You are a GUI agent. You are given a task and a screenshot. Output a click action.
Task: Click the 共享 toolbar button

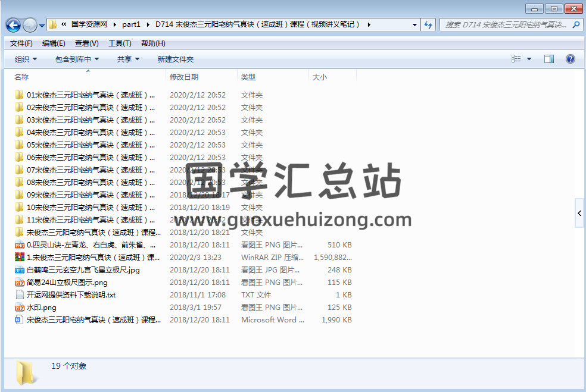tap(128, 59)
